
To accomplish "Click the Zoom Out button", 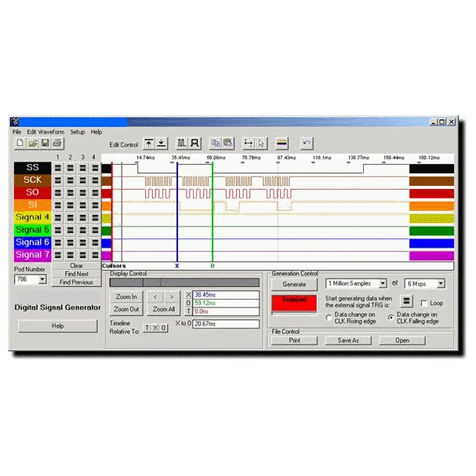I will pyautogui.click(x=126, y=309).
